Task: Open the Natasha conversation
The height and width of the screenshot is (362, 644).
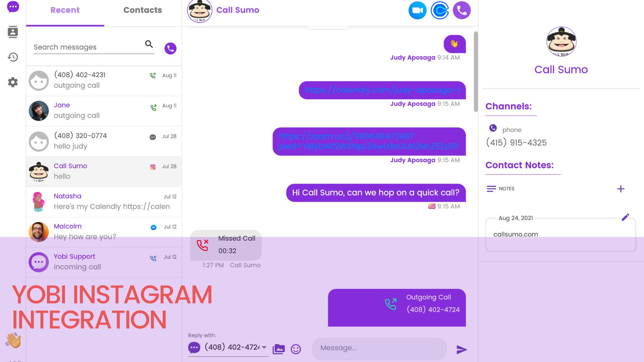Action: [104, 201]
